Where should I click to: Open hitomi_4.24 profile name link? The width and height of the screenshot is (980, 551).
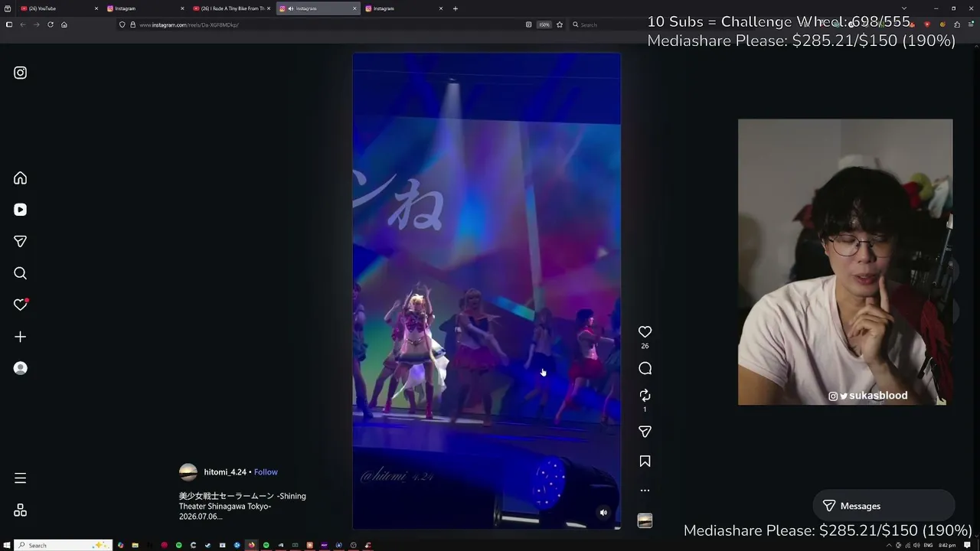[x=225, y=472]
